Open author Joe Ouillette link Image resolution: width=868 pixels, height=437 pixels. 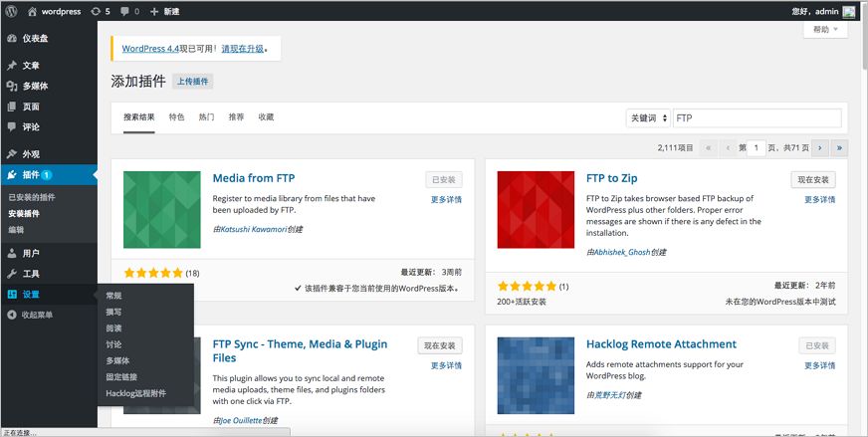click(x=241, y=420)
